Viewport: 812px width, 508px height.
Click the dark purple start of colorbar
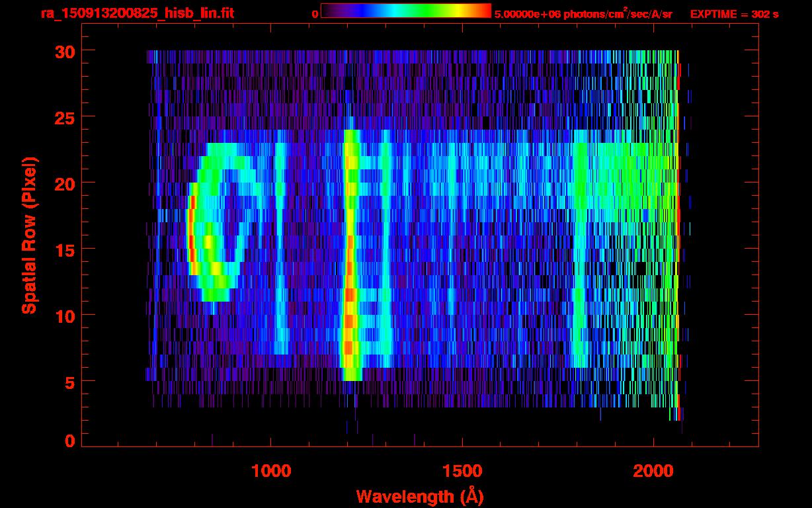(x=329, y=11)
